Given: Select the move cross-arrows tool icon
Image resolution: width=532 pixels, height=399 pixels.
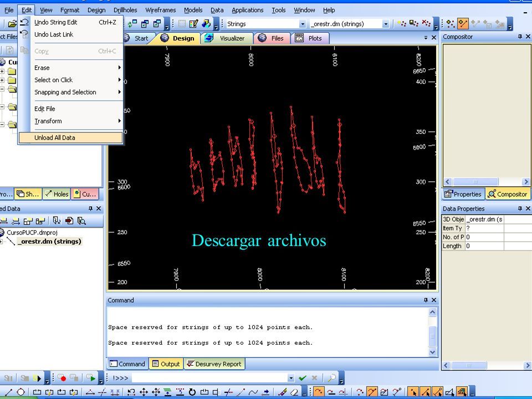Looking at the screenshot, I should [144, 392].
